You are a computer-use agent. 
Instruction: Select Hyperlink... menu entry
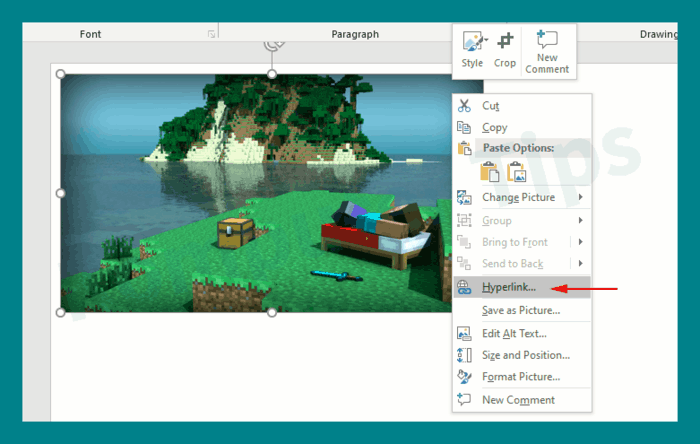(x=522, y=287)
